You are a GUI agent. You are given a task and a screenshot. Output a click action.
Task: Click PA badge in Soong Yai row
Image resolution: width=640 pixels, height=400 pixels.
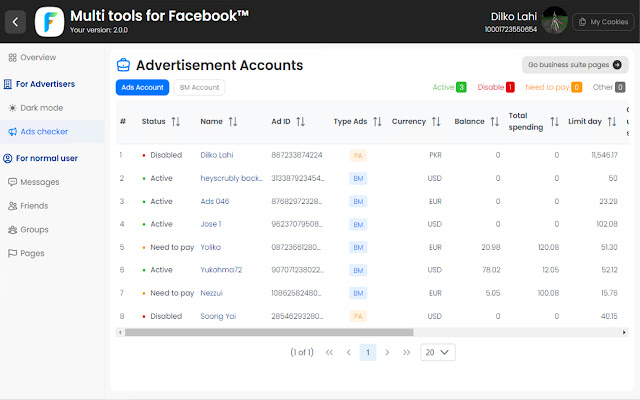[358, 316]
